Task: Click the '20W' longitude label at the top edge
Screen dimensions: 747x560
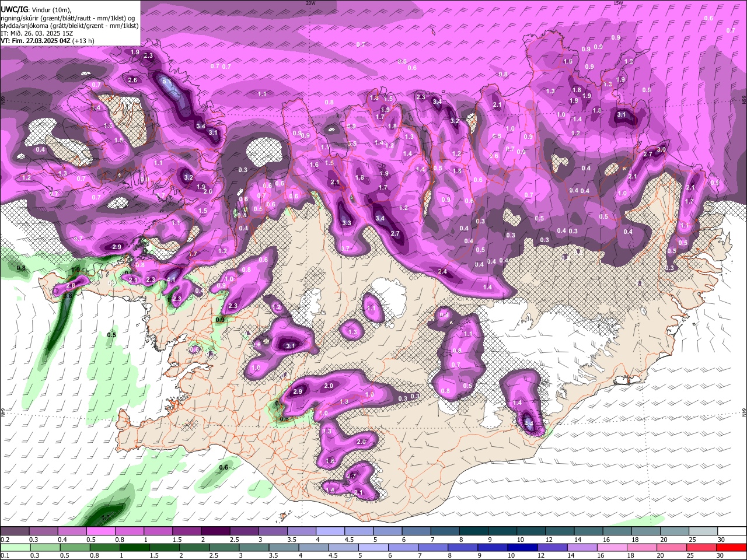Action: coord(310,3)
